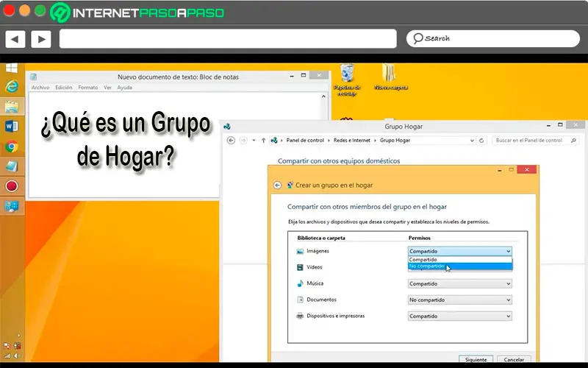Open File Explorer from the taskbar

tap(12, 107)
